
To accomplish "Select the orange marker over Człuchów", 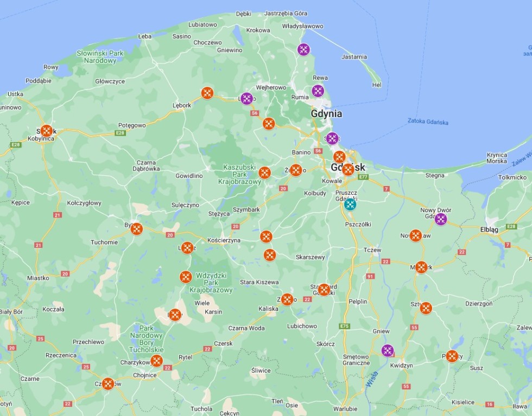I will [x=108, y=384].
